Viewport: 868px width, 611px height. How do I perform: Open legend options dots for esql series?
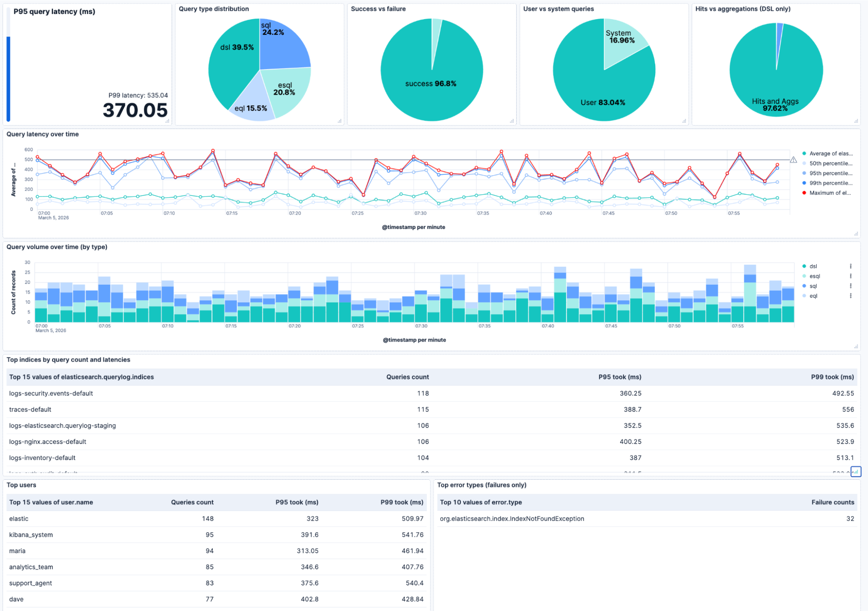click(850, 276)
